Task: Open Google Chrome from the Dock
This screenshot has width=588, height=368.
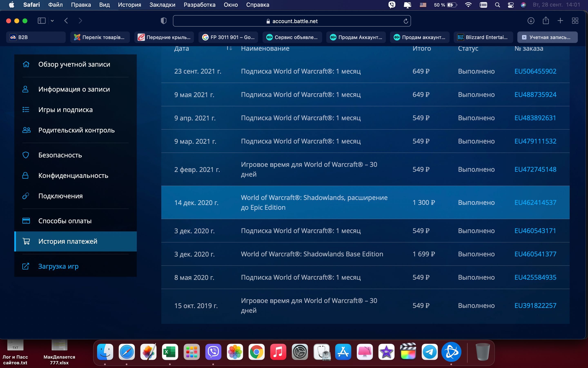Action: (x=257, y=352)
